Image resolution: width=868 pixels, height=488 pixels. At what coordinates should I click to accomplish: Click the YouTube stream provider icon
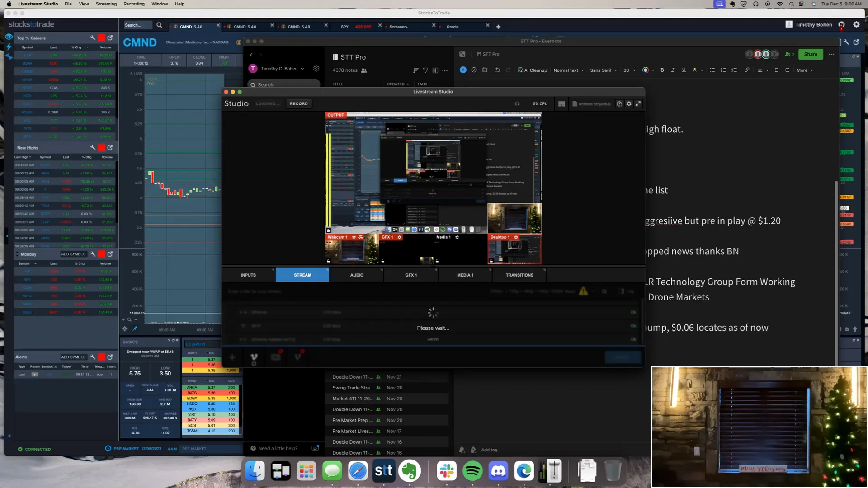(275, 357)
